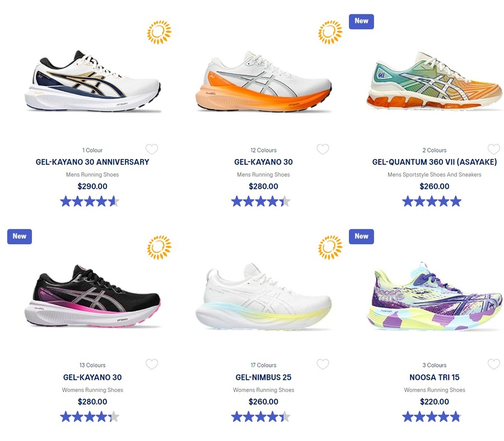The height and width of the screenshot is (441, 504).
Task: Open star rating reviews for GEL-QUANTUM 360 VII
Action: pos(432,202)
